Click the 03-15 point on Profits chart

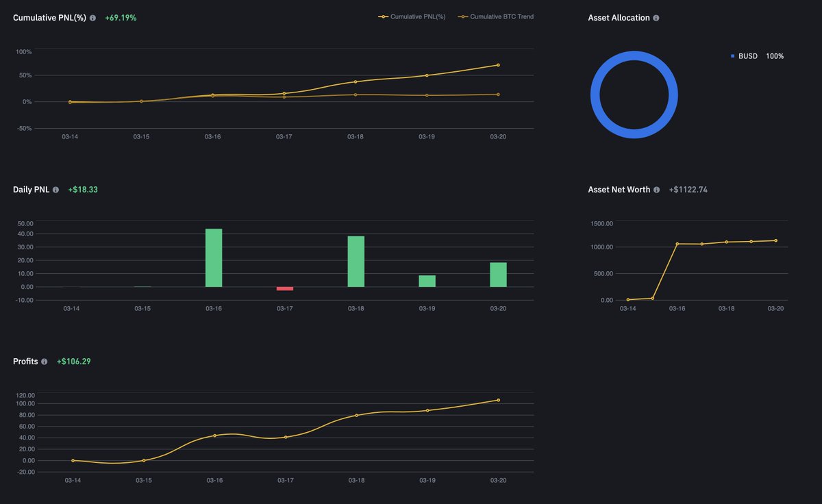click(144, 460)
